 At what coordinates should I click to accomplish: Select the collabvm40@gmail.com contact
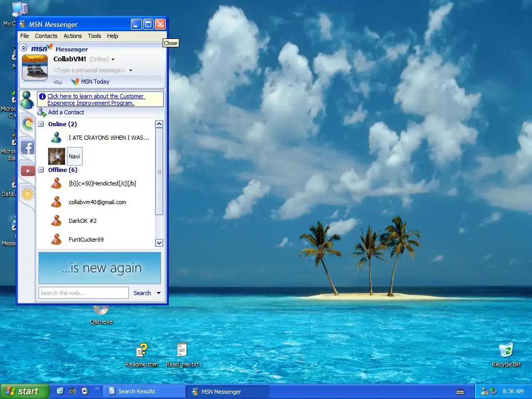click(97, 202)
